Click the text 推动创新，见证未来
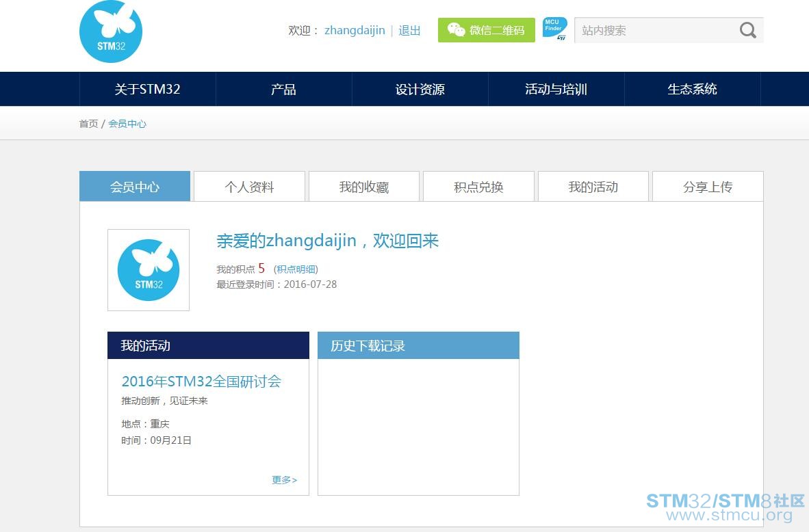 (164, 401)
